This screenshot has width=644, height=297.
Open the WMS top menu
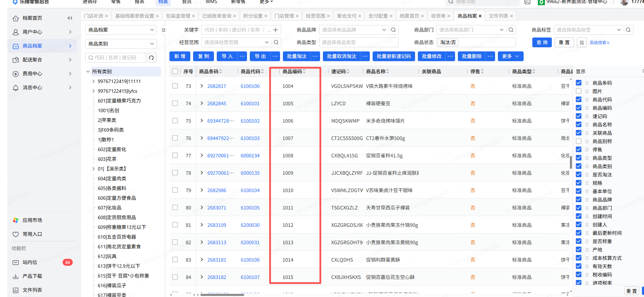pos(211,2)
